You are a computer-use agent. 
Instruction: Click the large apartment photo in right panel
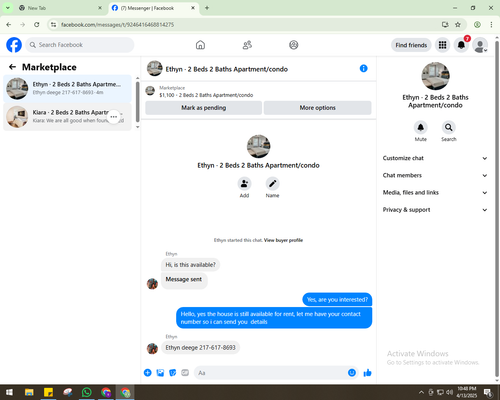(x=435, y=76)
